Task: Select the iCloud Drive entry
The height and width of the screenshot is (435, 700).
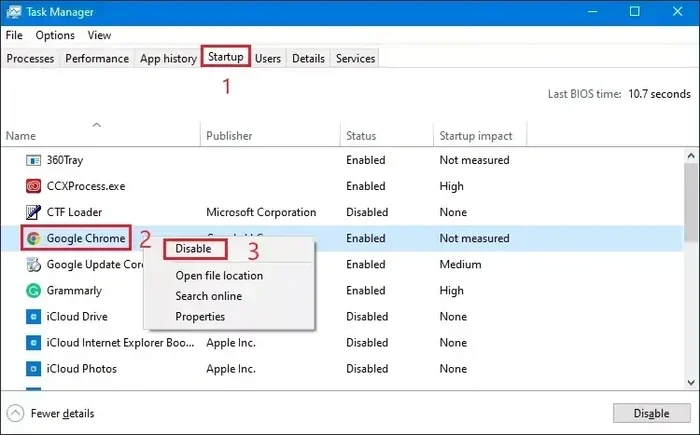Action: pos(77,317)
